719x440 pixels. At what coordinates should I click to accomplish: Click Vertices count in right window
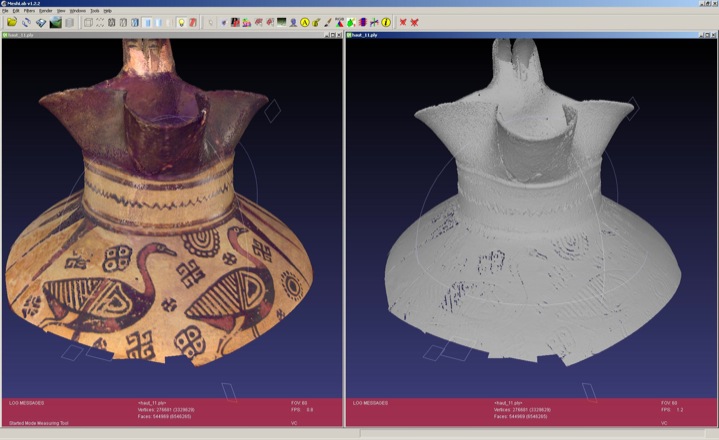[x=522, y=410]
